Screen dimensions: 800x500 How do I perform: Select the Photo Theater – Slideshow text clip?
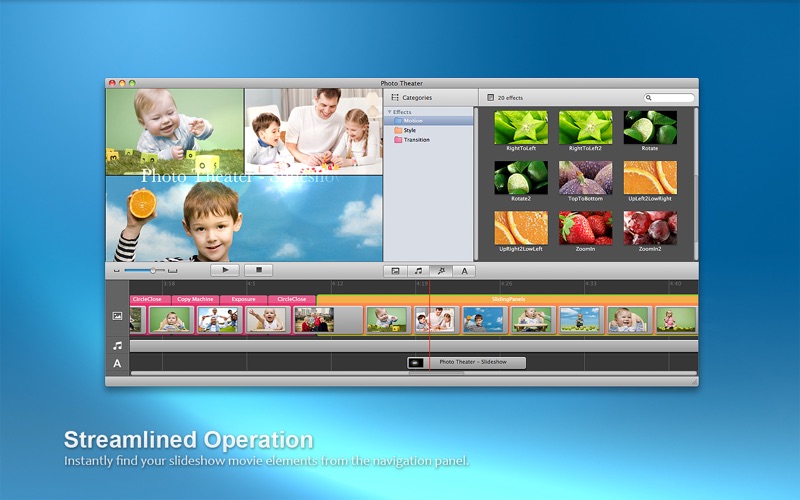(x=466, y=362)
